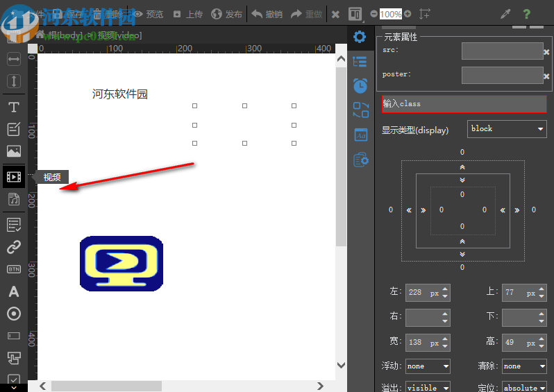Click the canvas scroll right arrow
The image size is (554, 392).
pyautogui.click(x=320, y=386)
